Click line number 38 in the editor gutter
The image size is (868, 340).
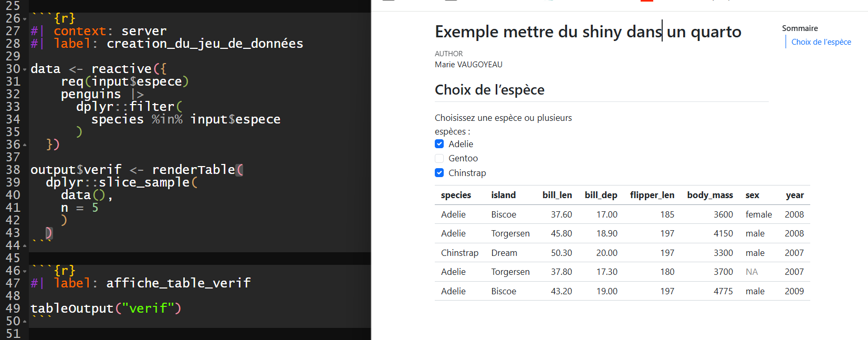pos(13,170)
